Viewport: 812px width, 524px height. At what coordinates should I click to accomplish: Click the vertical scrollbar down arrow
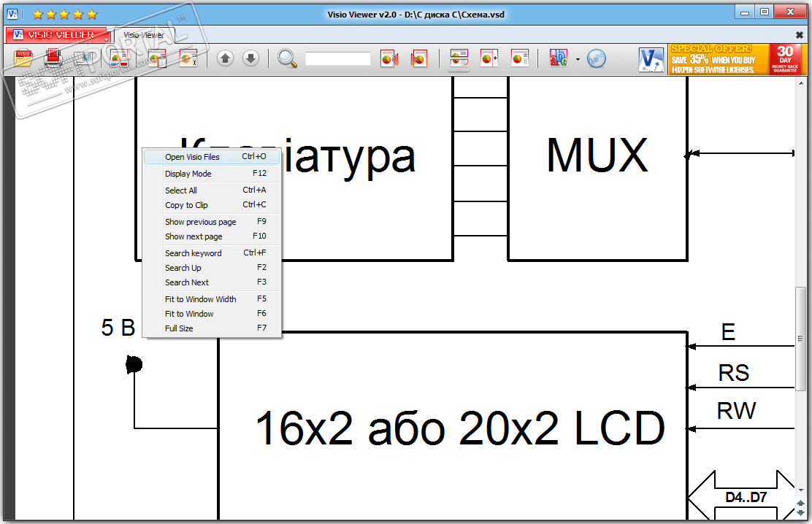click(800, 490)
